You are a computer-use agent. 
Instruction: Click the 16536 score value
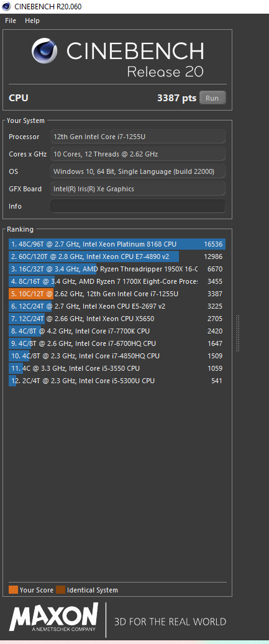pos(213,245)
